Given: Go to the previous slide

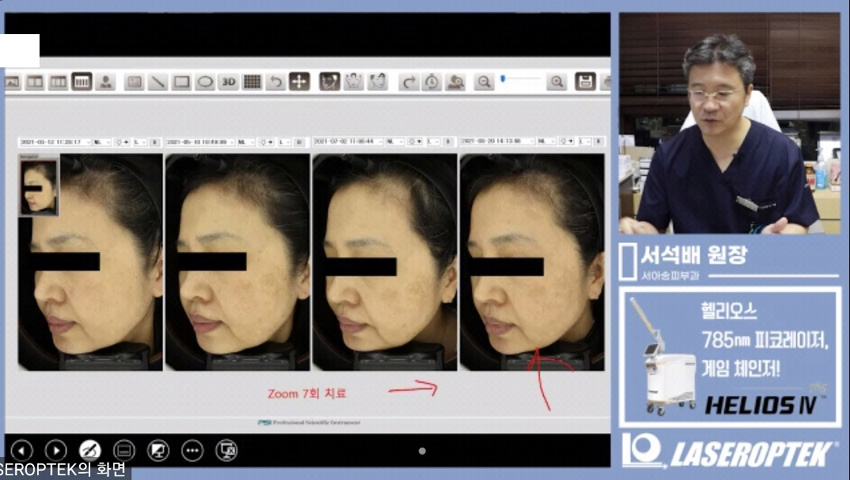Looking at the screenshot, I should [x=22, y=450].
